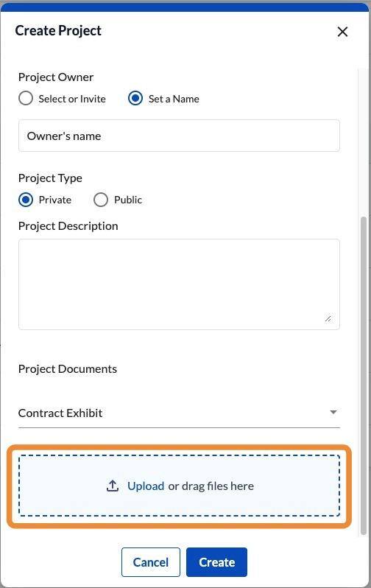This screenshot has width=371, height=588.
Task: Click the Project Owner label
Action: (56, 77)
